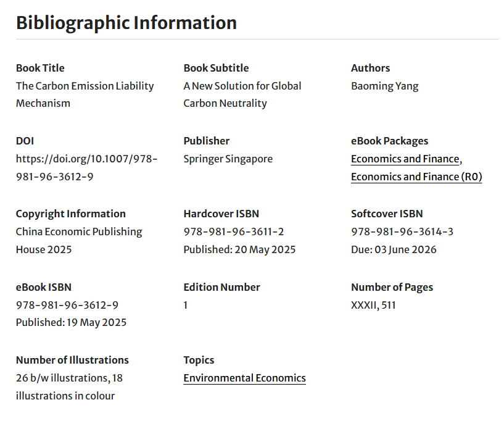Image resolution: width=504 pixels, height=434 pixels.
Task: Click author name Baoming Yang
Action: pos(384,86)
